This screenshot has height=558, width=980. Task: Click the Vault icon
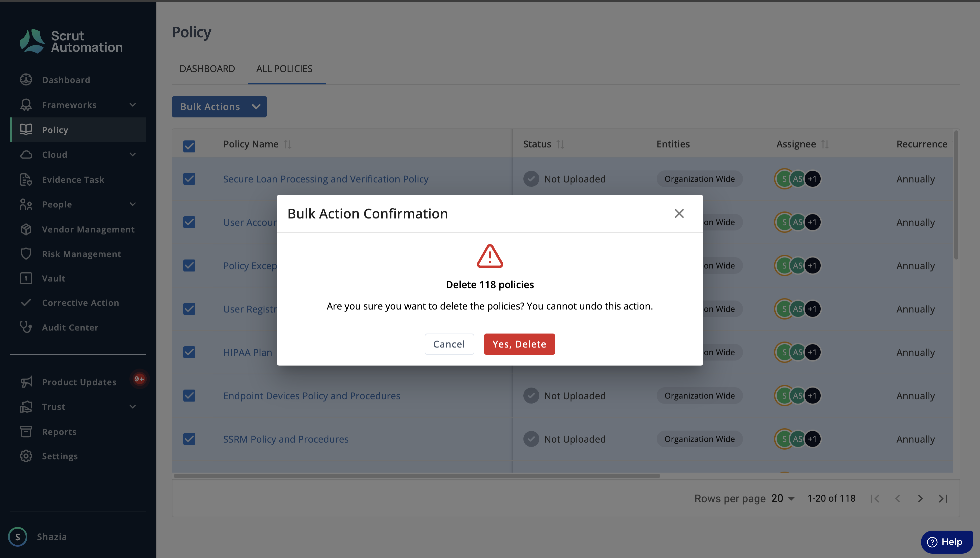coord(26,278)
